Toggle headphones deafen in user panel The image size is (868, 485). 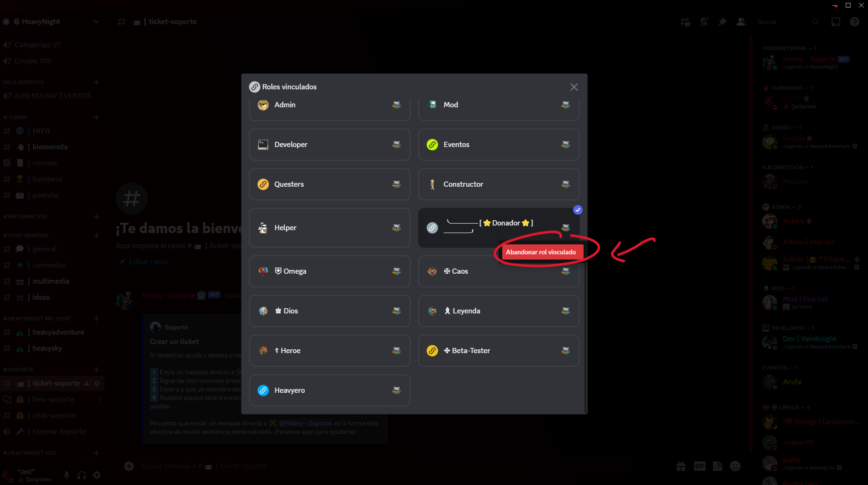click(x=82, y=475)
